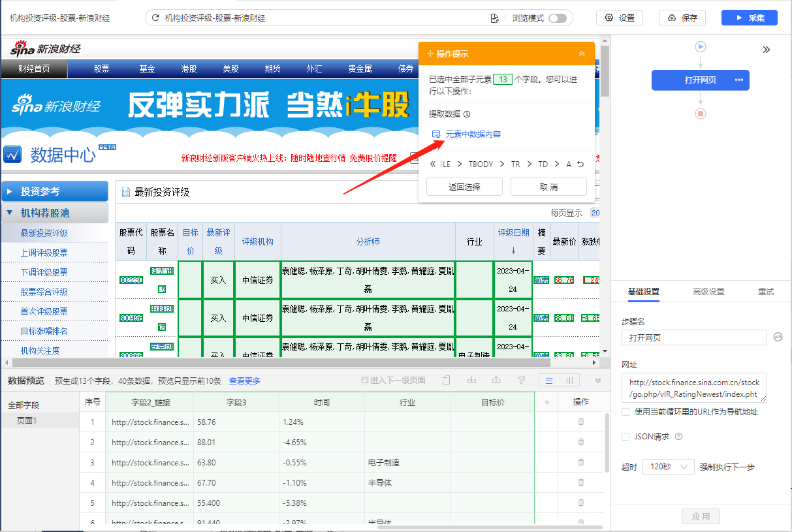This screenshot has width=792, height=532.
Task: Toggle the 浏览模式 switch
Action: tap(558, 18)
